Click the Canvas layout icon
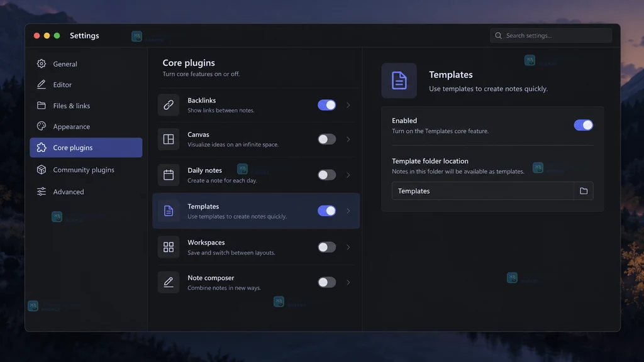 coord(169,139)
